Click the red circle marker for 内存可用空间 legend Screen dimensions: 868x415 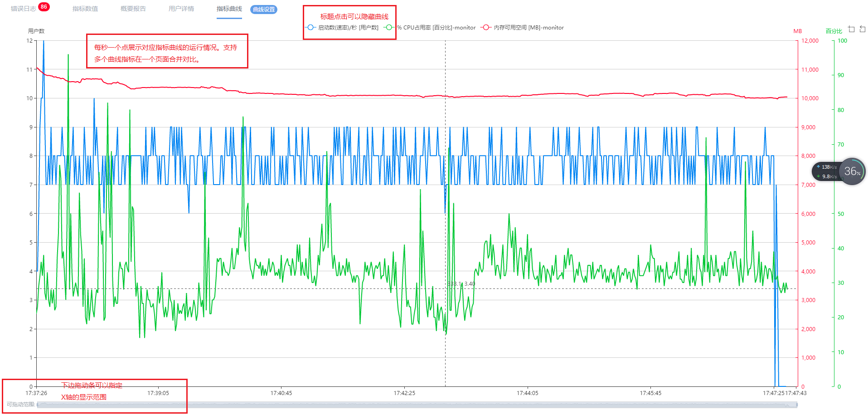[486, 27]
